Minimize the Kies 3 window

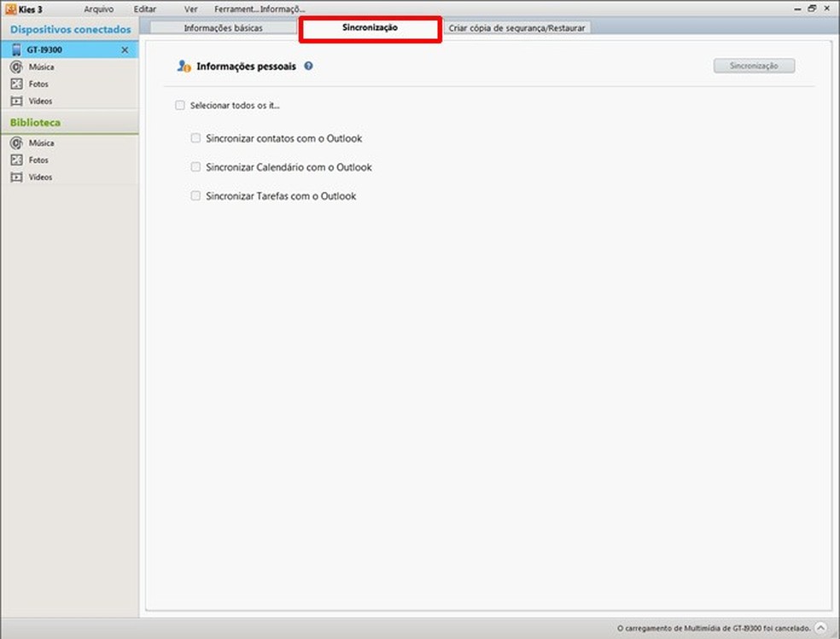797,9
